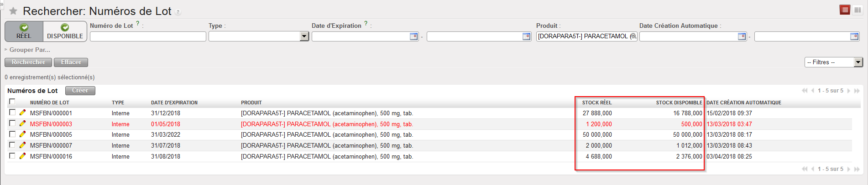
Task: Click the Créer button
Action: click(80, 91)
